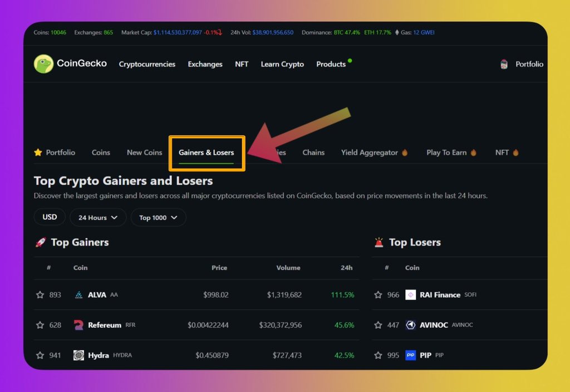Favorite PIP with its star

click(378, 355)
